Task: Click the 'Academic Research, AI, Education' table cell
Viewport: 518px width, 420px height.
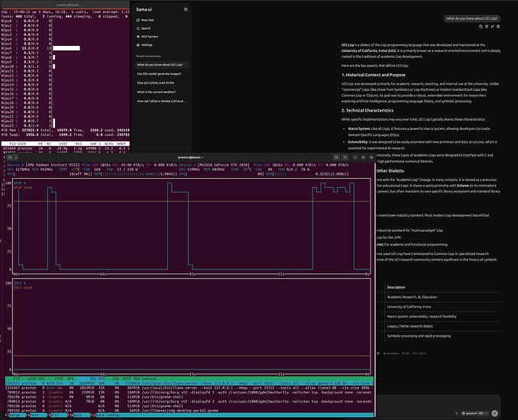Action: point(412,297)
